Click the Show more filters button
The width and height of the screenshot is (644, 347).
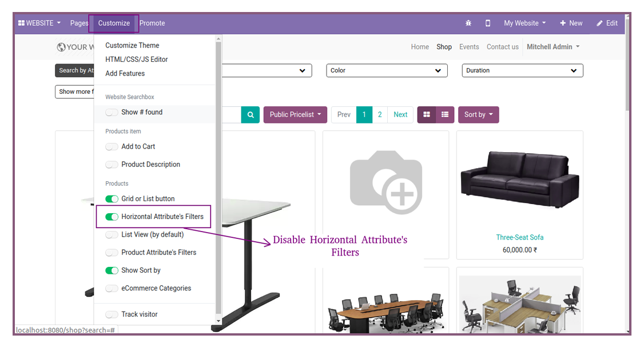coord(75,91)
